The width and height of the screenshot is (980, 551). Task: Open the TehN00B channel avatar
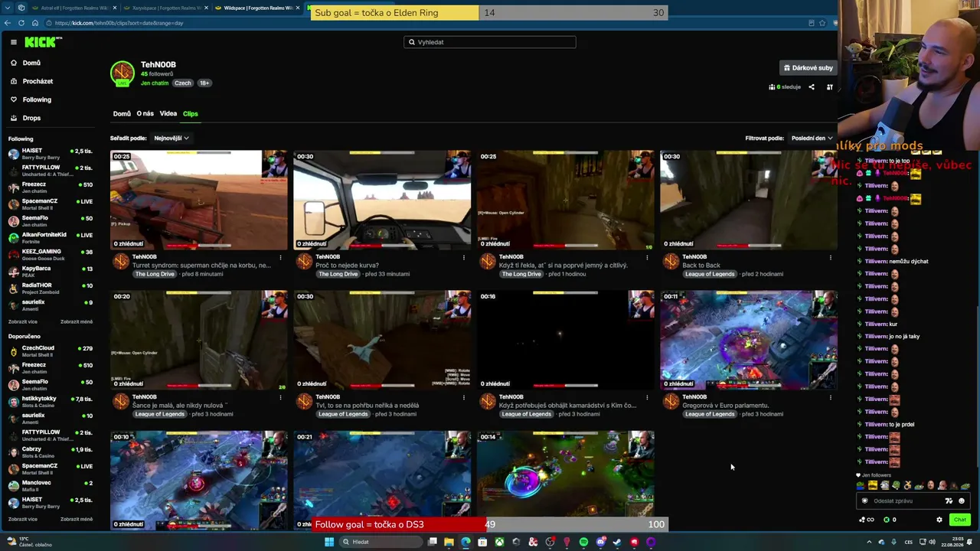coord(122,73)
